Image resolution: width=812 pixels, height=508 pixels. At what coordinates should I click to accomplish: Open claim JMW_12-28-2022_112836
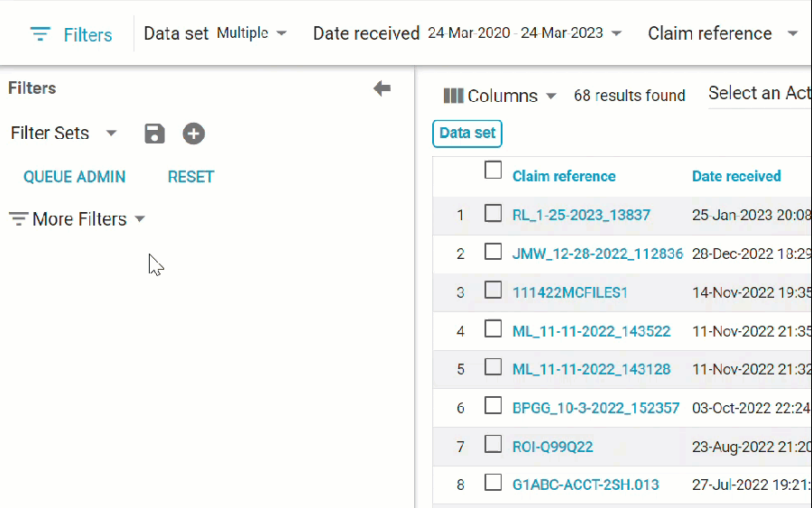(x=597, y=254)
